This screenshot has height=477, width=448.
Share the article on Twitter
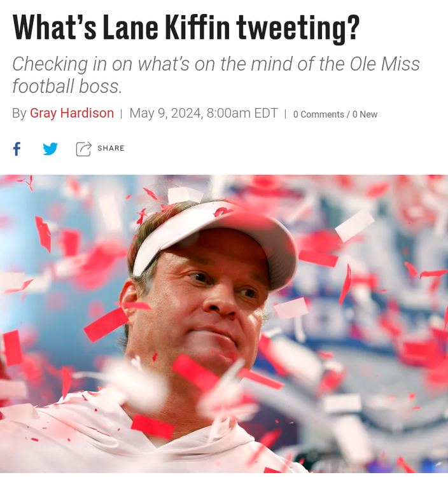coord(50,149)
